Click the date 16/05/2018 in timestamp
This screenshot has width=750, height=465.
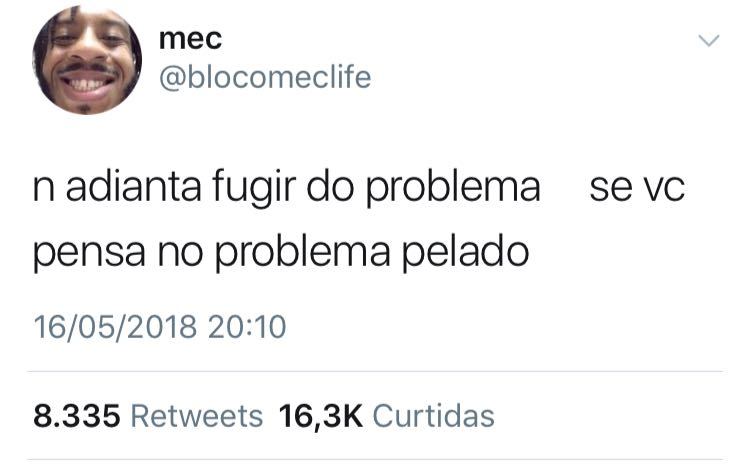click(x=115, y=328)
